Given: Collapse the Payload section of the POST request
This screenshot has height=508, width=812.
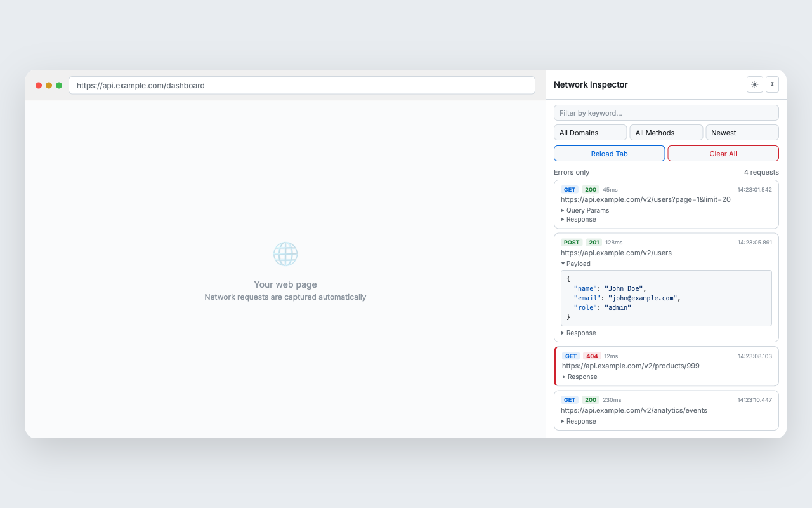Looking at the screenshot, I should (575, 264).
